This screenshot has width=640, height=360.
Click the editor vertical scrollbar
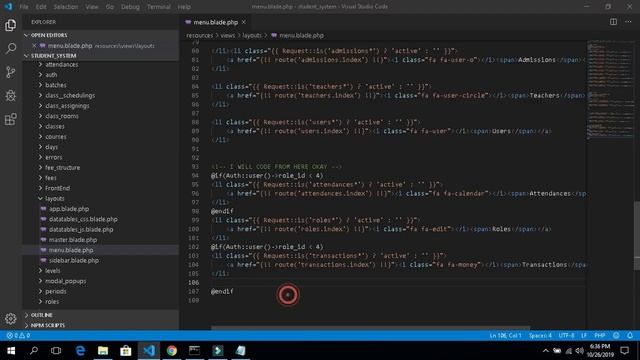click(x=637, y=236)
